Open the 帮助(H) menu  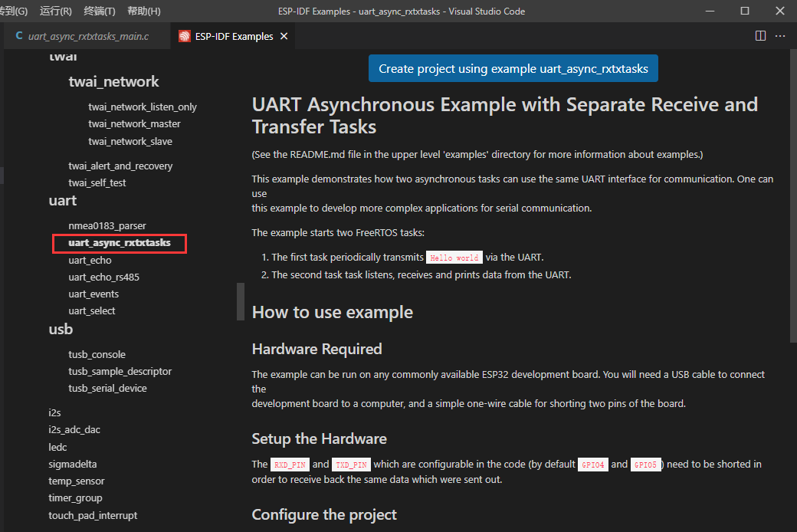144,11
